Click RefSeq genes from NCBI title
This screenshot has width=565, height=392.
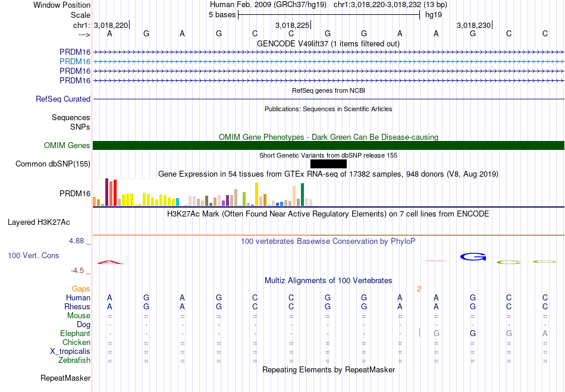click(x=328, y=90)
